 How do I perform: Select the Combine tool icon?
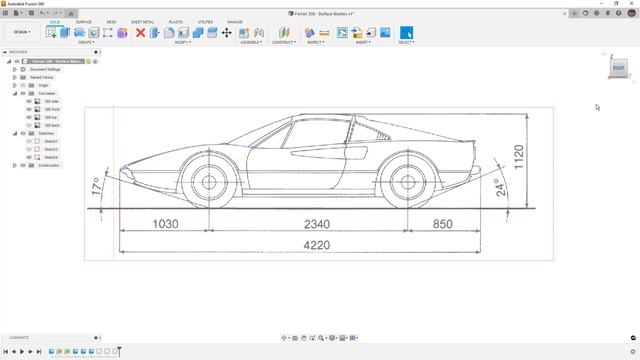(198, 33)
